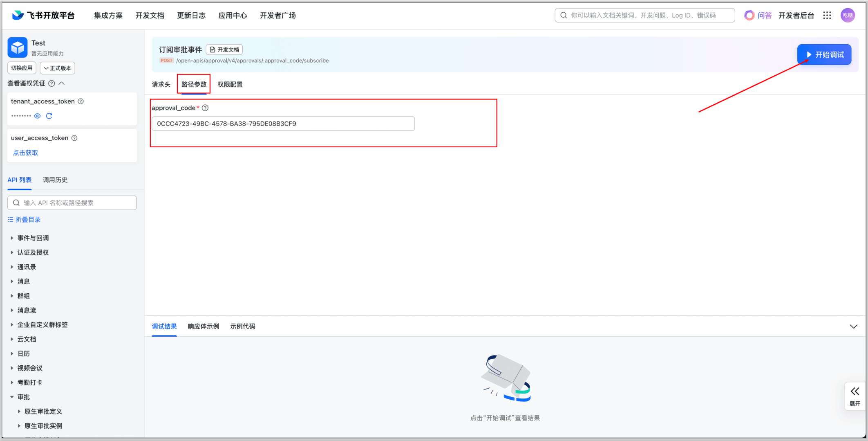Click the purple user avatar
Viewport: 868px width, 441px height.
coord(848,16)
